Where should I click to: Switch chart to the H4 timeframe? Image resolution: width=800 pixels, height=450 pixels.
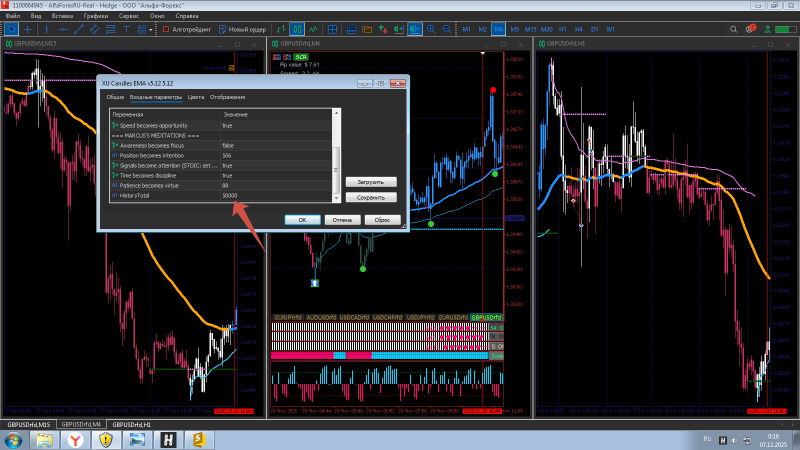[x=578, y=29]
